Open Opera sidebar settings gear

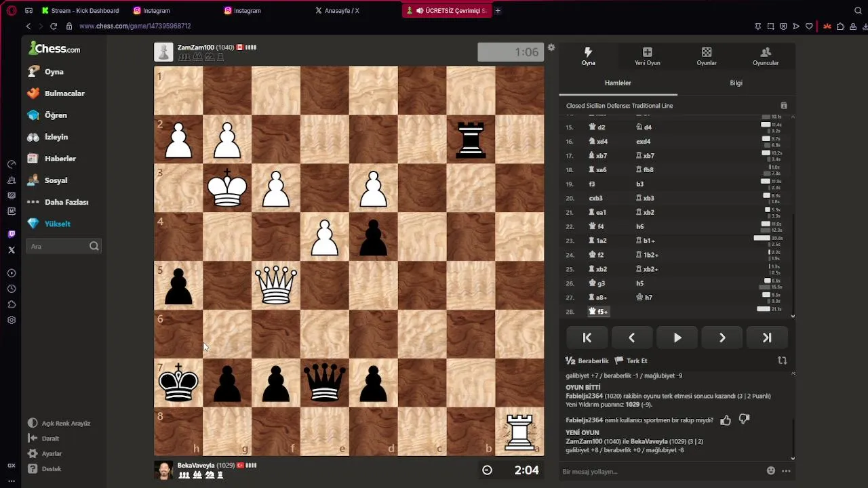point(12,320)
